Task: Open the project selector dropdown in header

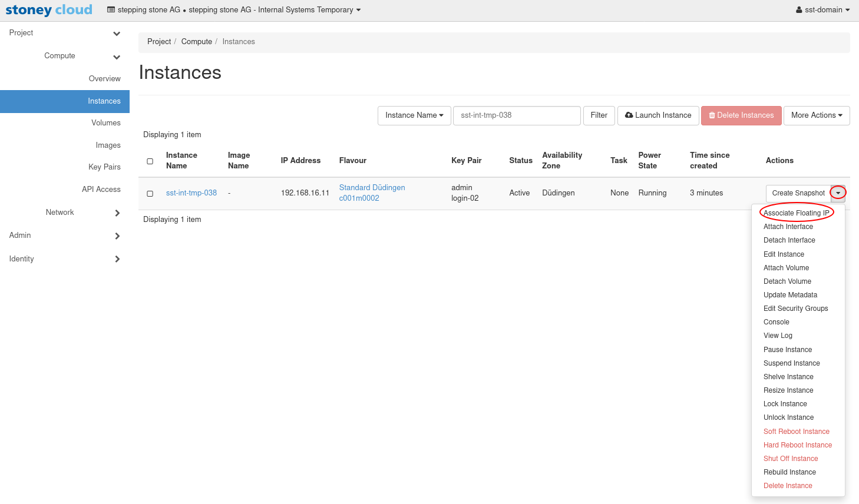Action: 234,10
